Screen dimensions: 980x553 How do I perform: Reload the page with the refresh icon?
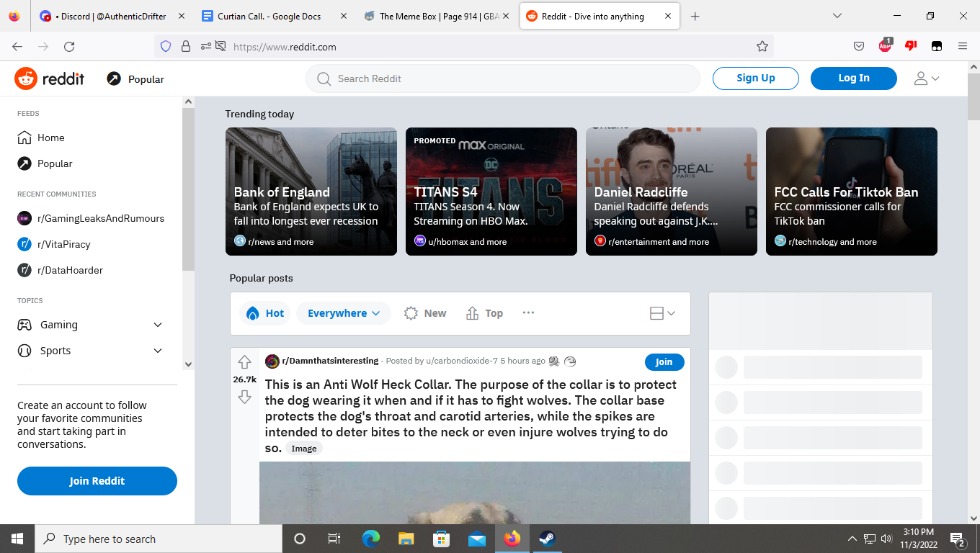pyautogui.click(x=69, y=47)
